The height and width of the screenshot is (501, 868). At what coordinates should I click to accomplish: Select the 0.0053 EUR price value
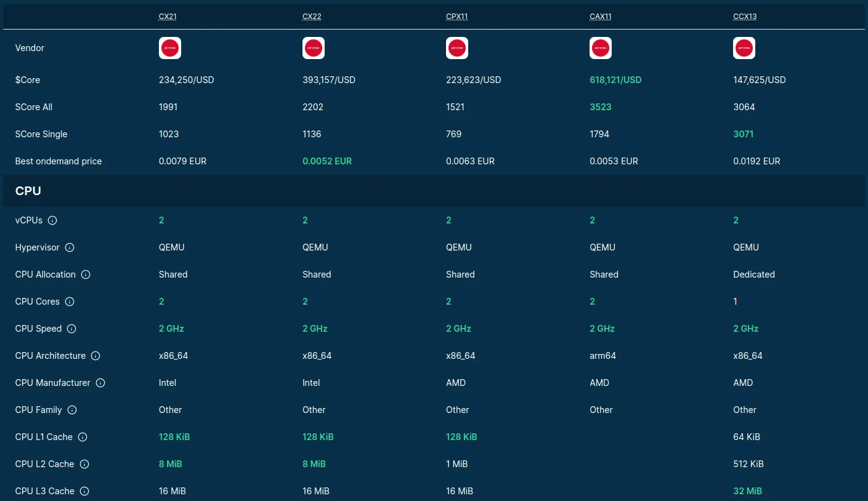614,161
